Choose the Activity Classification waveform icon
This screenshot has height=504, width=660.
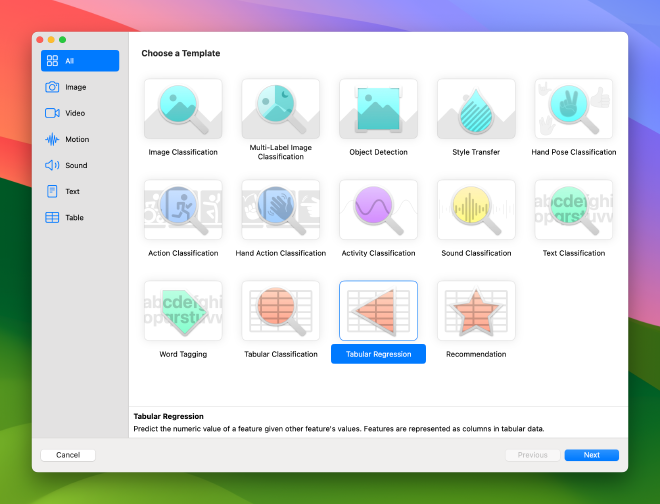coord(378,210)
